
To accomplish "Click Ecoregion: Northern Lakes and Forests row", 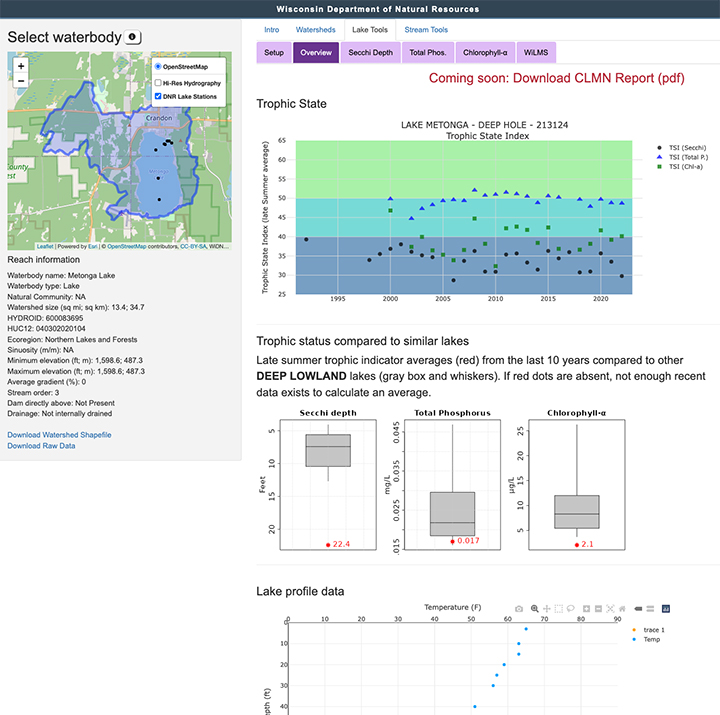I will (x=72, y=340).
